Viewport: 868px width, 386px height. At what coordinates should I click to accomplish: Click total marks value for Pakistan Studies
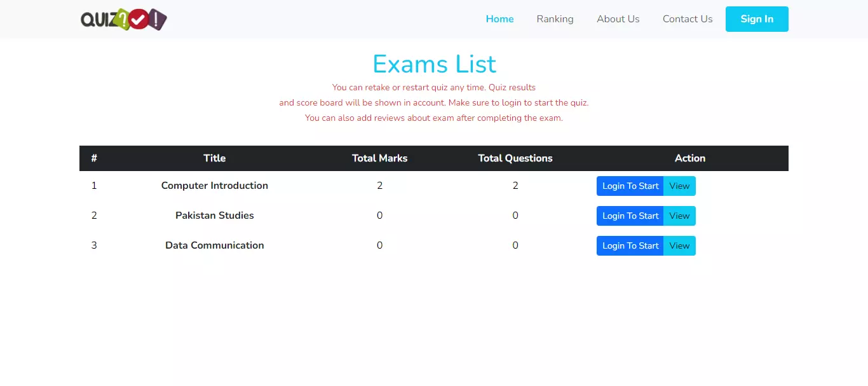380,216
